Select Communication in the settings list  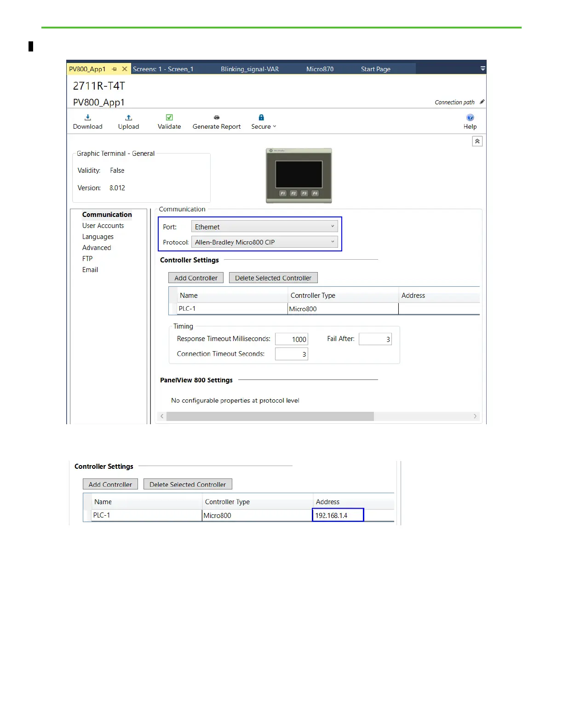[x=107, y=215]
